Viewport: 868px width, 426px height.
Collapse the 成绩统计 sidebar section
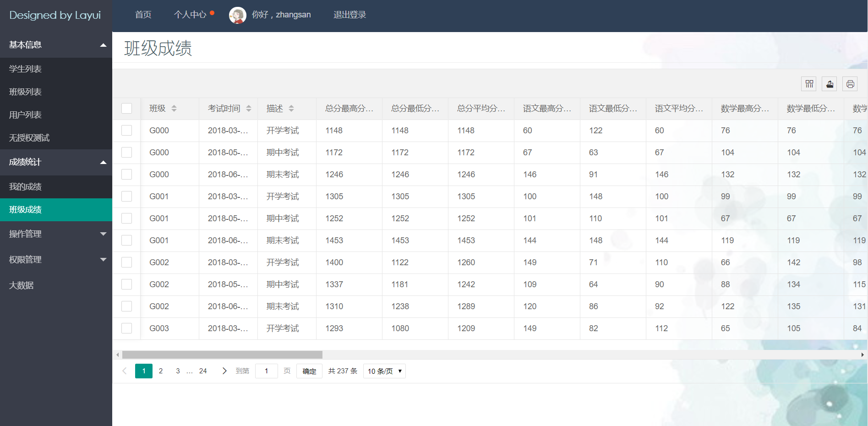pyautogui.click(x=56, y=162)
